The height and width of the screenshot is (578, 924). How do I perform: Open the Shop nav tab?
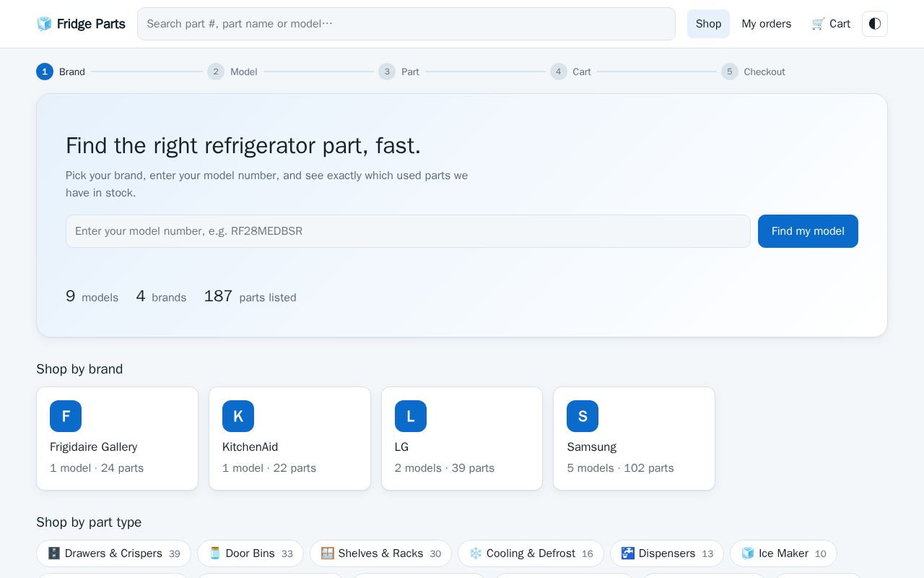click(x=708, y=24)
